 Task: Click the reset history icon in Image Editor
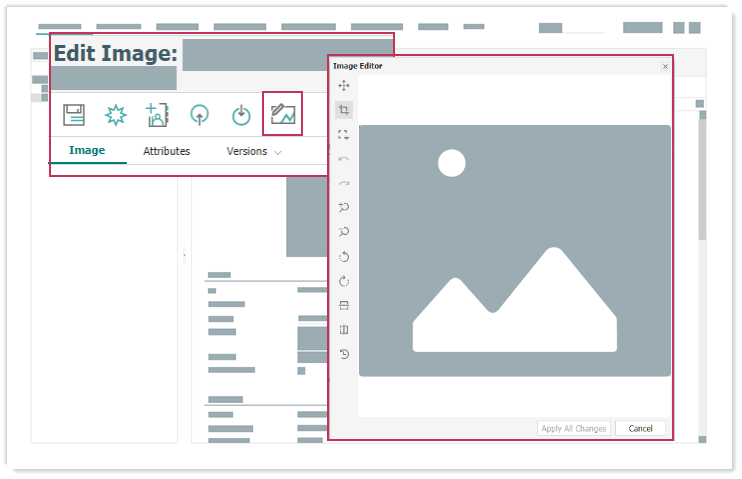(344, 354)
